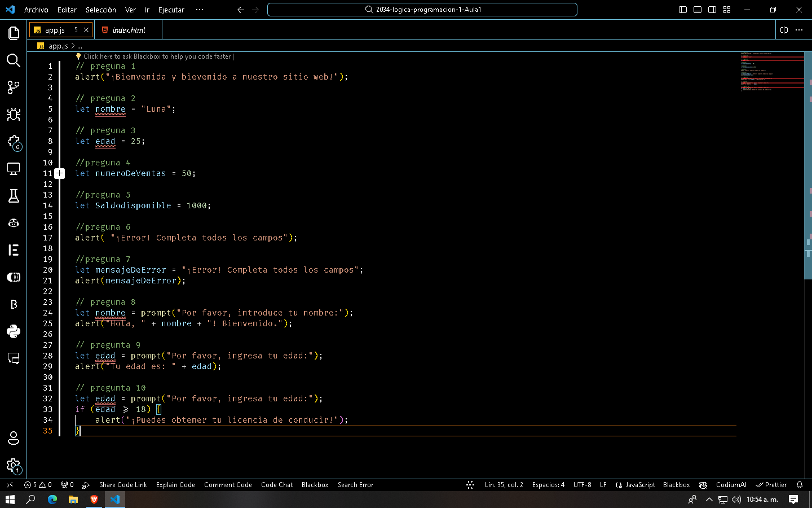Open the Explorer view in activity bar

click(14, 33)
